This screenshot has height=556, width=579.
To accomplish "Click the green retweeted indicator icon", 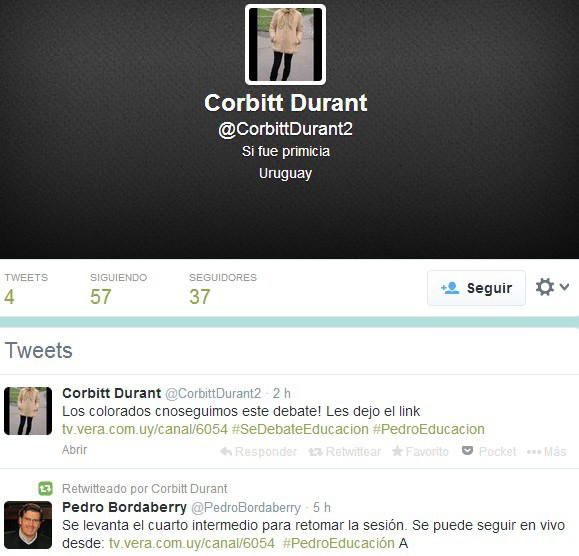I will (45, 489).
